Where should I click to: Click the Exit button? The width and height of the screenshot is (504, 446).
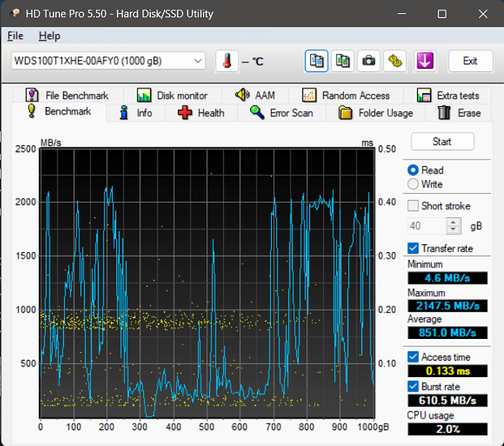(x=469, y=61)
